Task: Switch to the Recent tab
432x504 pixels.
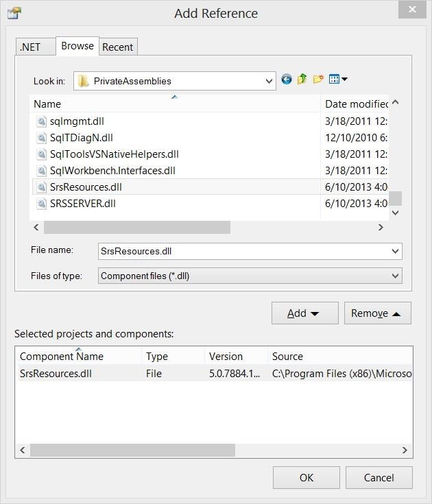Action: [x=118, y=47]
